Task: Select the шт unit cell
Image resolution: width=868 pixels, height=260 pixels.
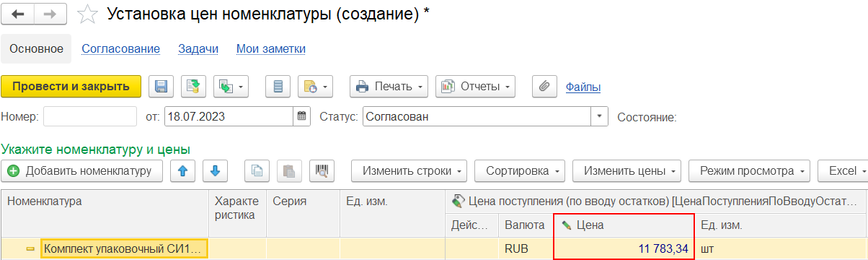Action: click(x=781, y=249)
